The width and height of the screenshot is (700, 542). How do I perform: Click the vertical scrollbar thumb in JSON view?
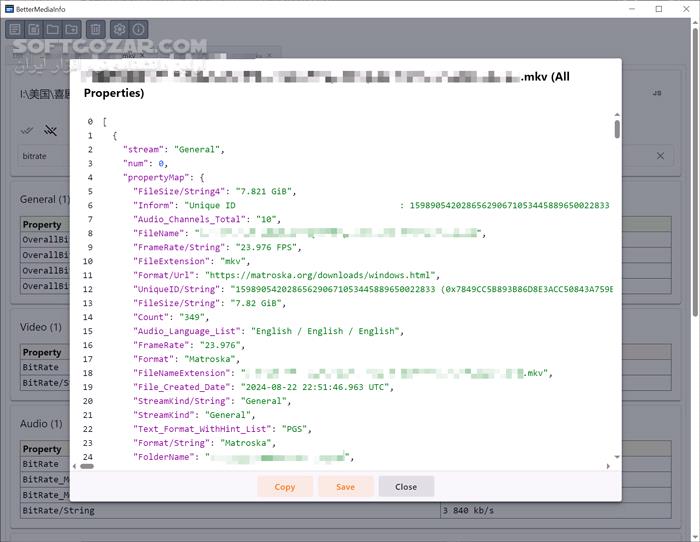(x=617, y=128)
